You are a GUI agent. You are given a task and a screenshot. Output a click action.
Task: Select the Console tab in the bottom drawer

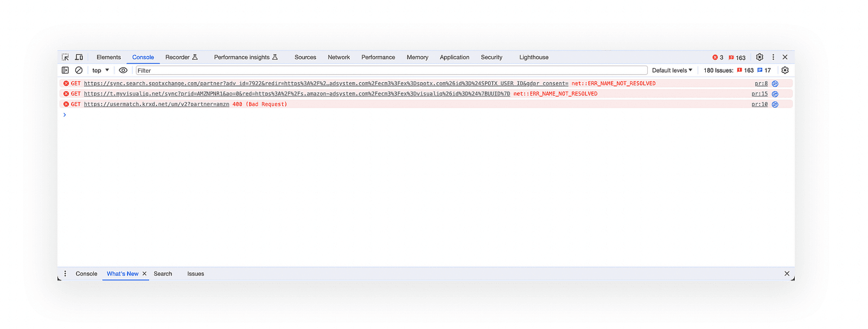click(x=86, y=274)
